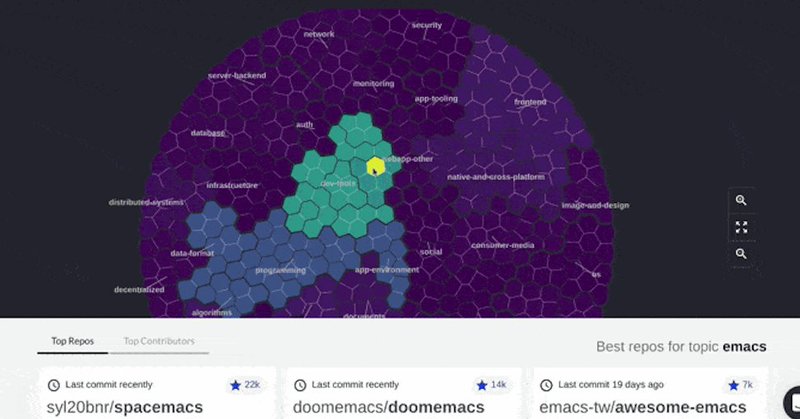Select the 'data-format' map label
The width and height of the screenshot is (800, 419).
click(192, 253)
